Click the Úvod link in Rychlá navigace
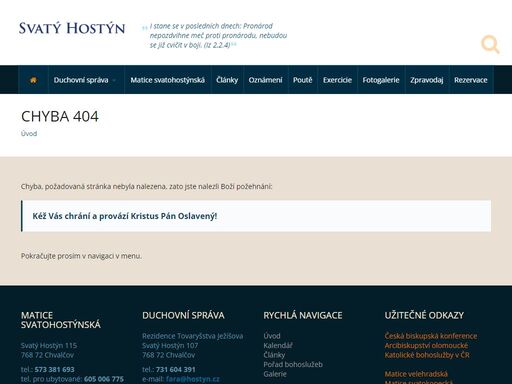This screenshot has height=384, width=512. point(272,336)
